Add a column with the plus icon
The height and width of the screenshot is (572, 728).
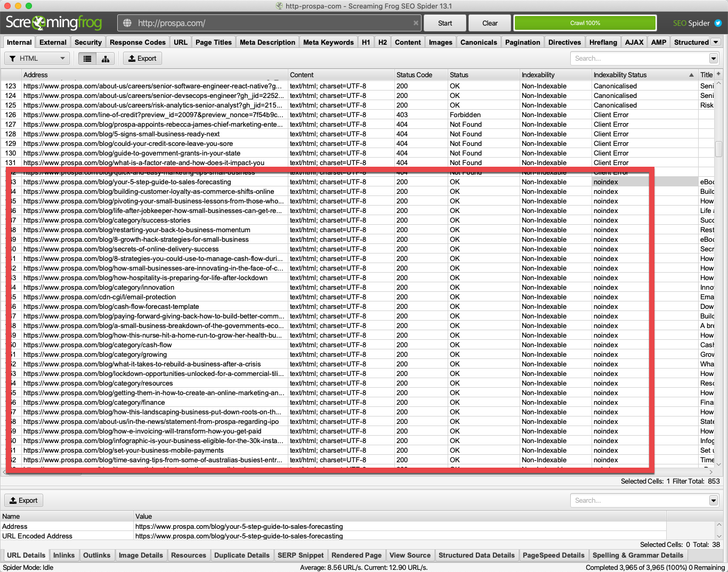click(x=718, y=74)
